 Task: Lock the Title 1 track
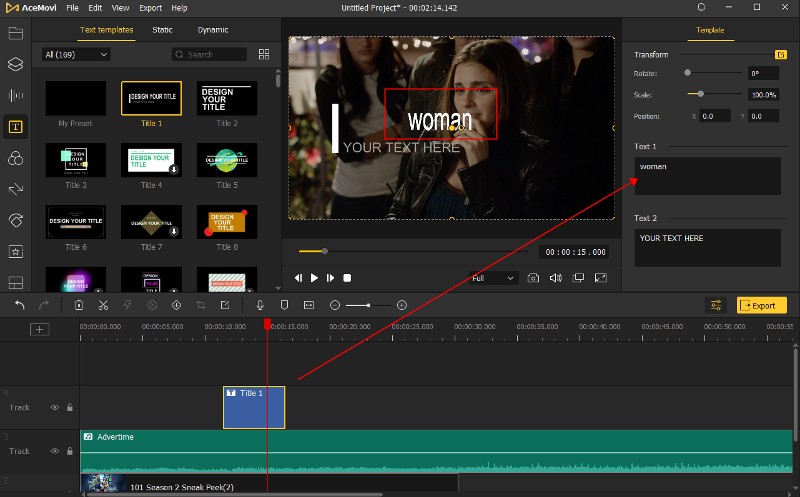tap(70, 407)
